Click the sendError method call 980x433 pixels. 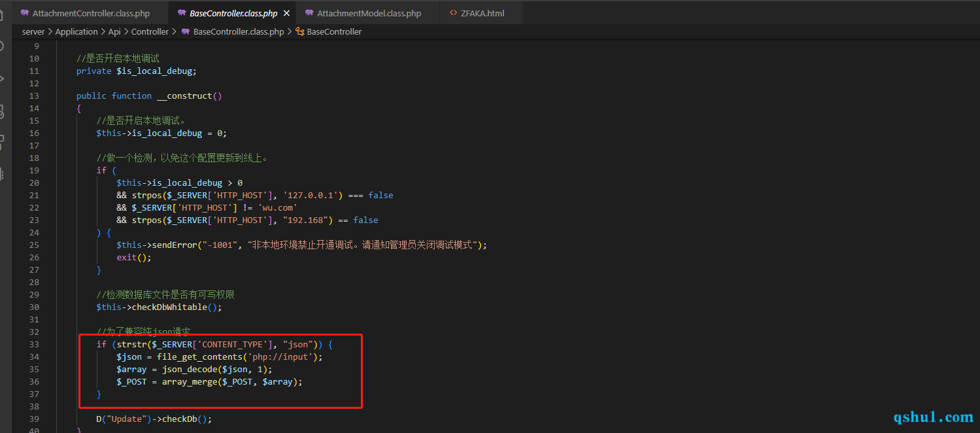pyautogui.click(x=175, y=245)
